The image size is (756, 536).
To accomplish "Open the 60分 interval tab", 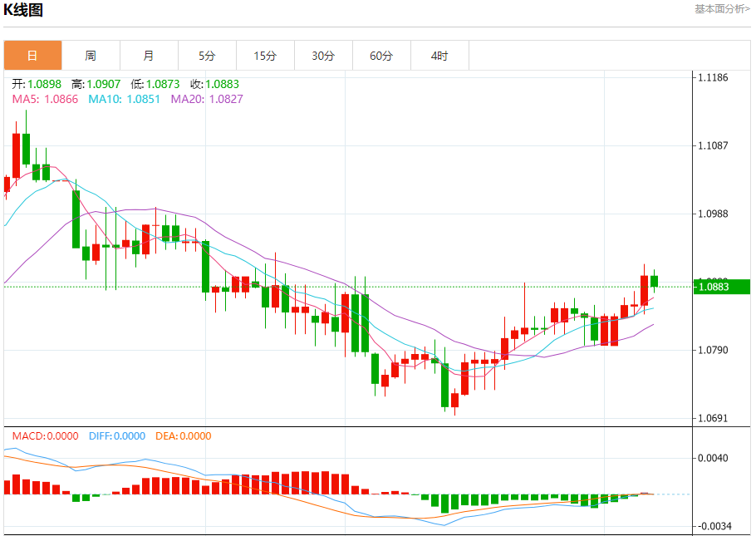I will [382, 56].
